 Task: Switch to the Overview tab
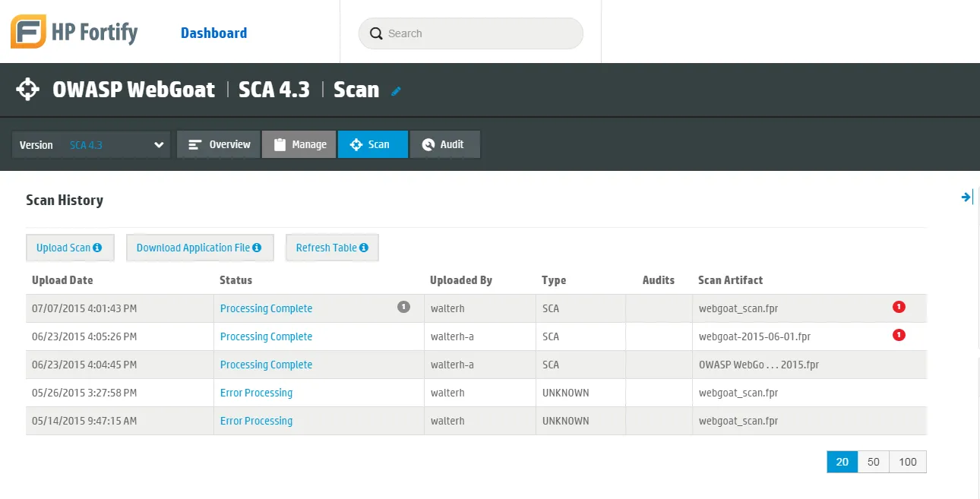[219, 144]
